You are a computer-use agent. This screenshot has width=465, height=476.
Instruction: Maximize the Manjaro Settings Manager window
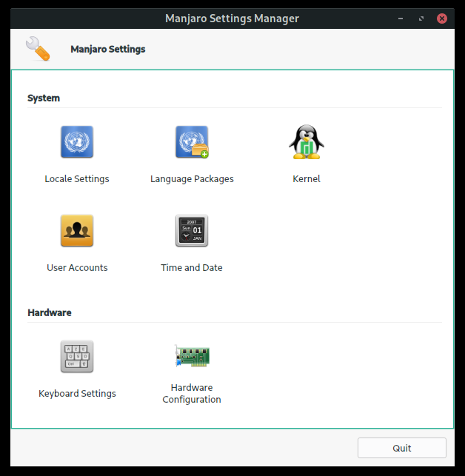coord(421,19)
